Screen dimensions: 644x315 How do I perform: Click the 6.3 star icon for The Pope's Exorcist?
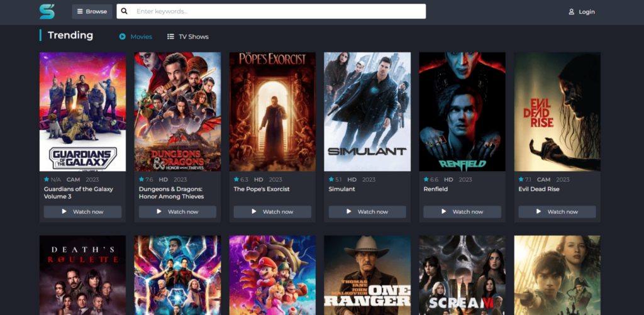[236, 179]
